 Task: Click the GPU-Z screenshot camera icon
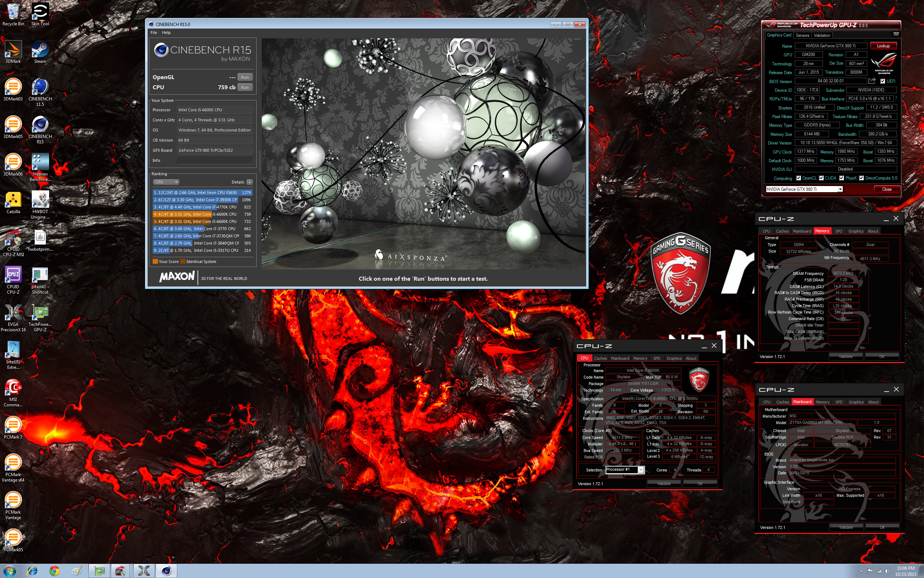coord(896,34)
